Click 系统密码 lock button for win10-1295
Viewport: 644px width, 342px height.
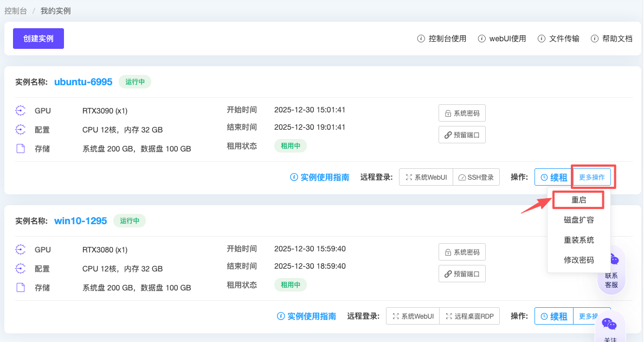coord(462,252)
